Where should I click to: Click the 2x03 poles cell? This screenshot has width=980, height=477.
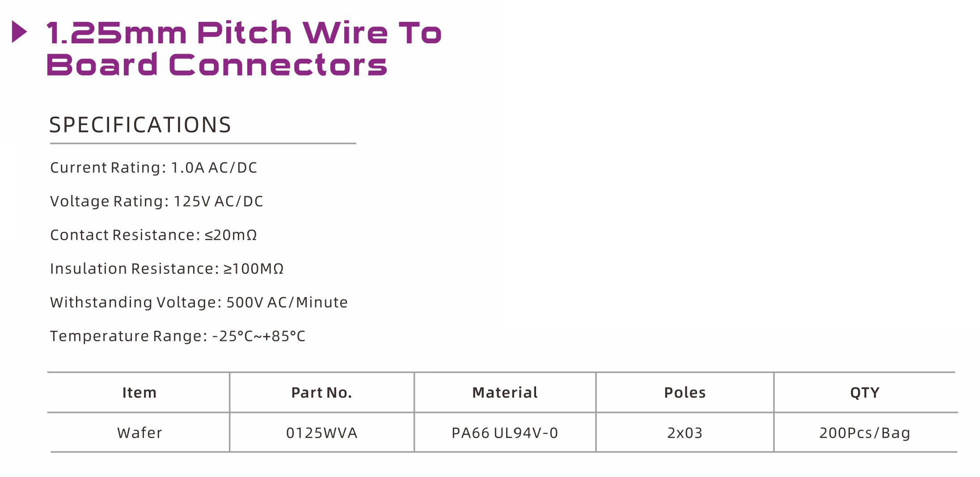(684, 433)
